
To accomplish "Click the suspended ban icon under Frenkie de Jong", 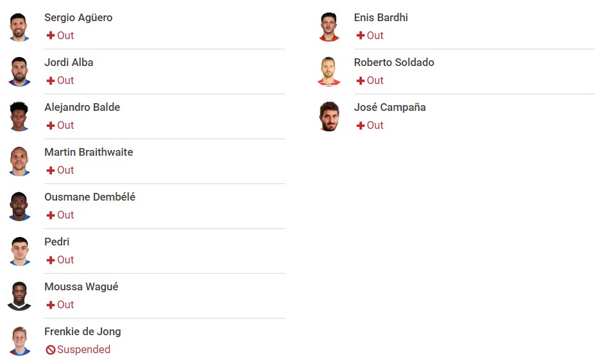I will (51, 350).
